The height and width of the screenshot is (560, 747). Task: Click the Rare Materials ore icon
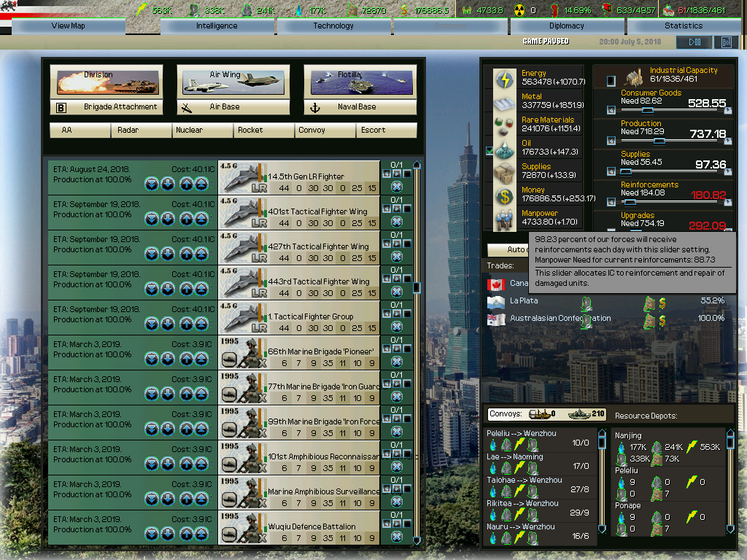click(x=503, y=125)
